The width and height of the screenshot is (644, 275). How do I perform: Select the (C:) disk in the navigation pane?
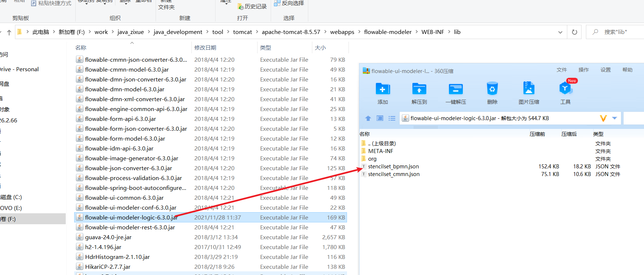point(11,197)
